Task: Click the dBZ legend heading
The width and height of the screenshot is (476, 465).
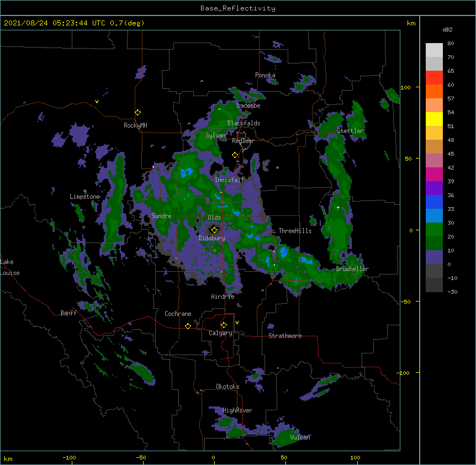Action: click(447, 29)
